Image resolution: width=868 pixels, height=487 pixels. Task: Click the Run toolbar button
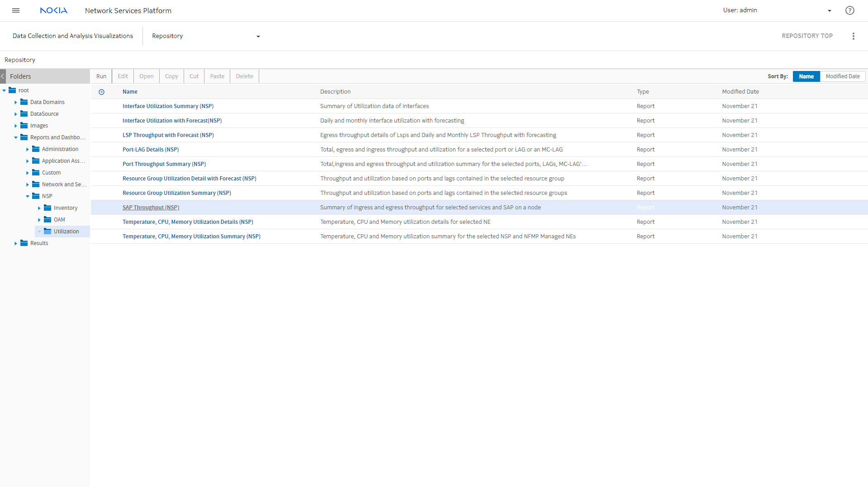tap(101, 76)
